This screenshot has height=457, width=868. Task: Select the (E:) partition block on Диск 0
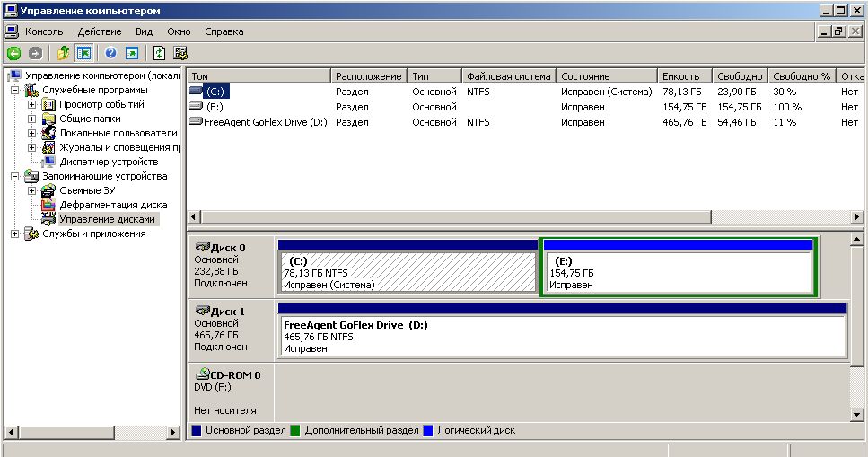[x=678, y=272]
